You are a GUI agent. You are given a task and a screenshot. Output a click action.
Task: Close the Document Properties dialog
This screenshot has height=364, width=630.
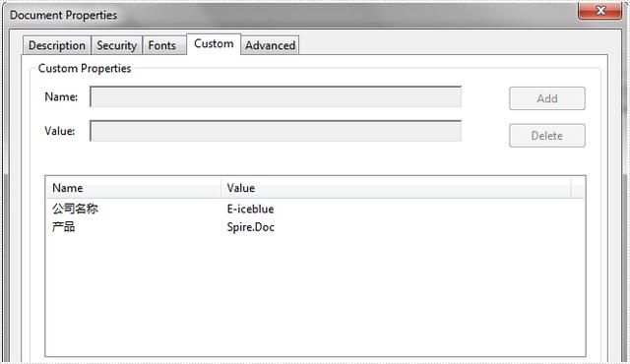[x=600, y=11]
